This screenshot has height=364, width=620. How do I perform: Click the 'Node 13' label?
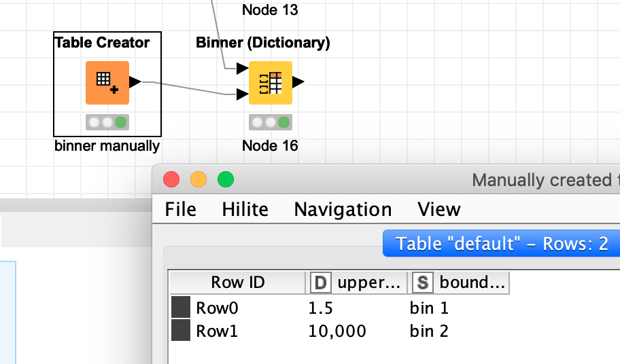(270, 10)
